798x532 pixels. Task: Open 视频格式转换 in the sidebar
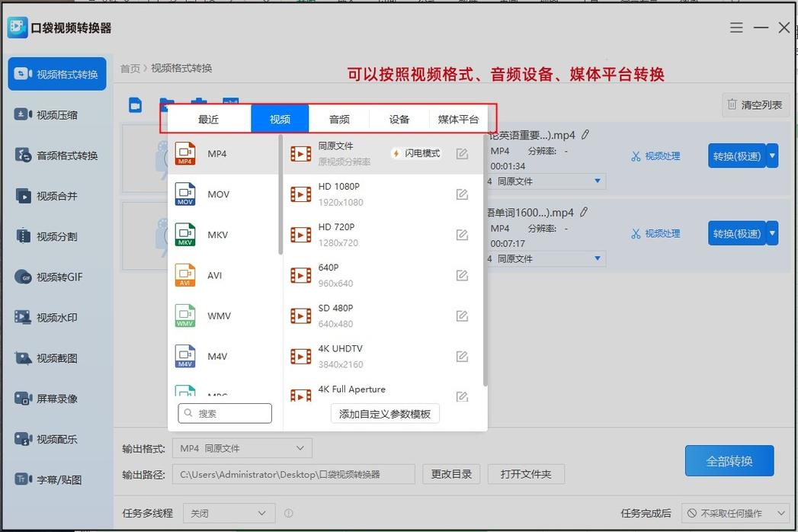pos(57,74)
